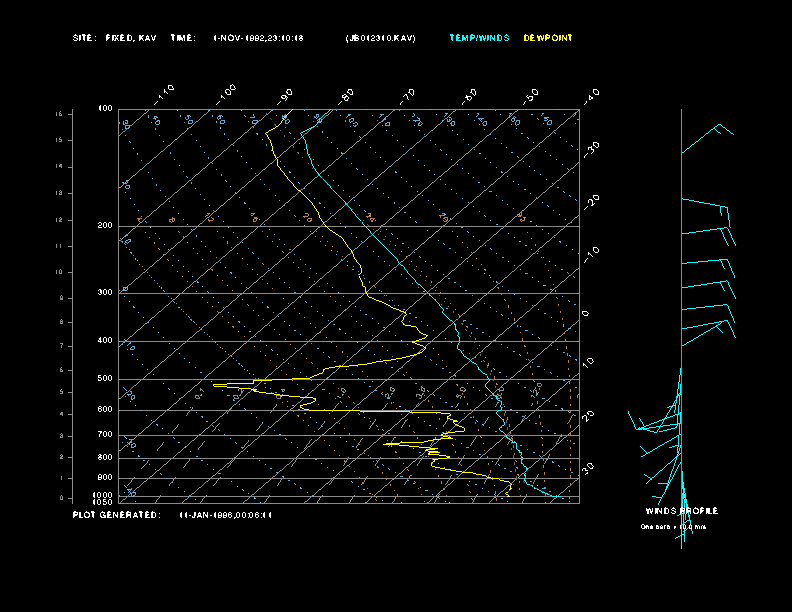Click the 700 pressure level label
The height and width of the screenshot is (612, 792).
[105, 434]
